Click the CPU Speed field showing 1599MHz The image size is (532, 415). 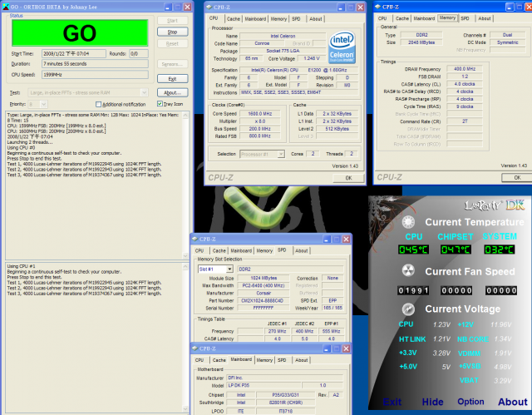coord(95,75)
